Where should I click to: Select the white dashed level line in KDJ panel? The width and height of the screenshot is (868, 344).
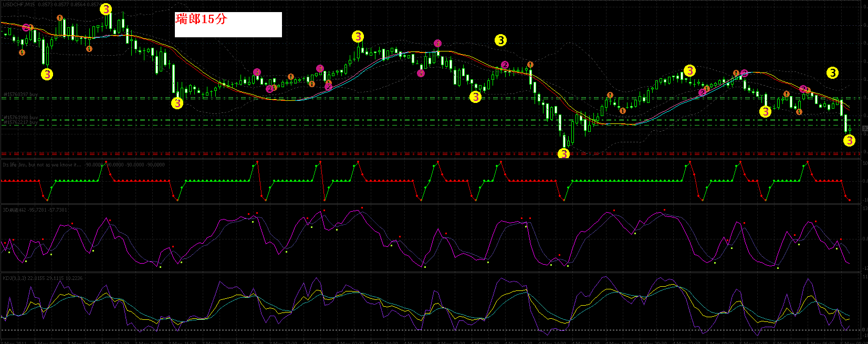pos(431,330)
